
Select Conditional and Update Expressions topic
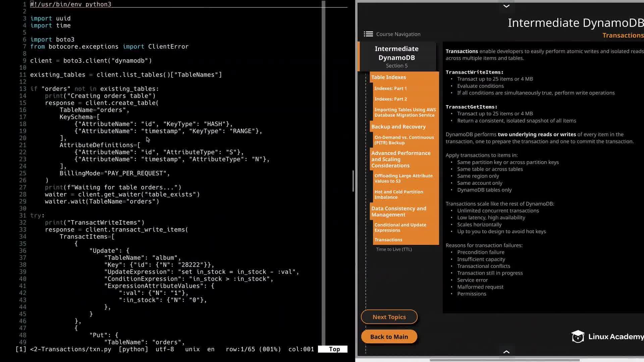coord(400,228)
